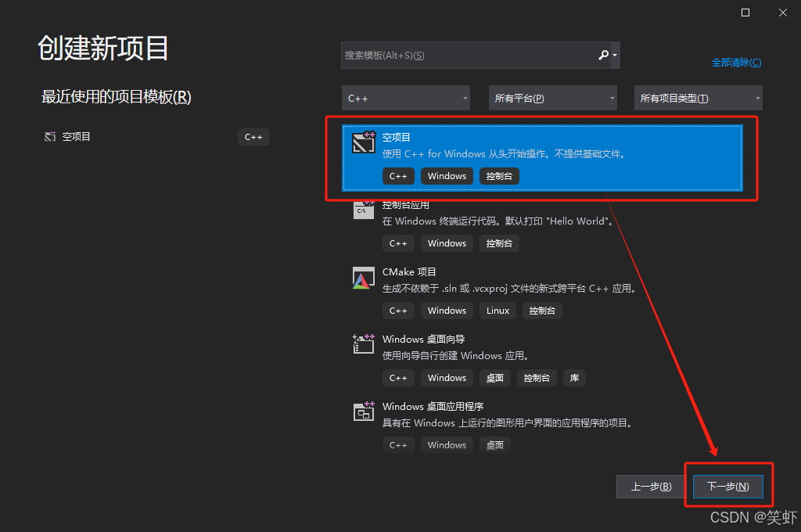
Task: Open the 所有项目类型 filter dropdown
Action: [699, 98]
